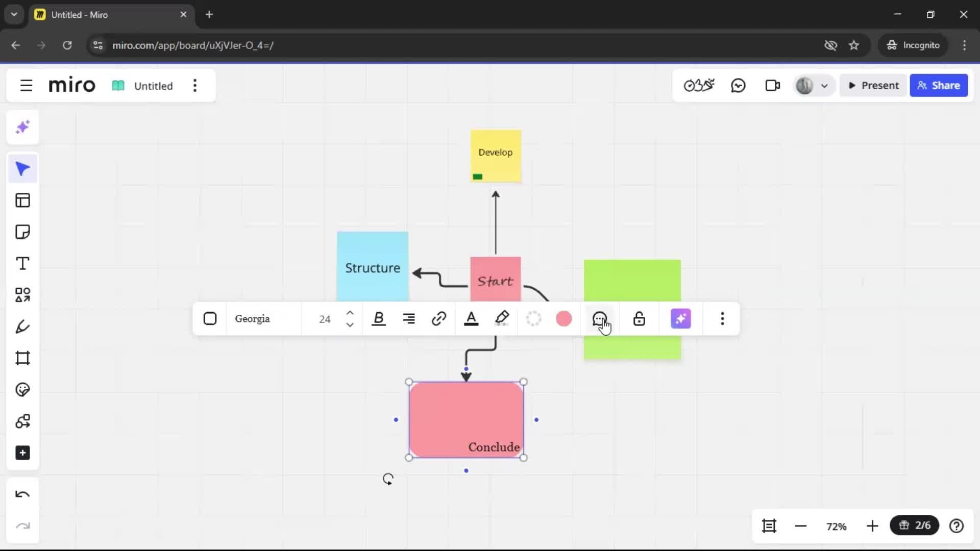This screenshot has width=980, height=551.
Task: Open the frames panel at bottom
Action: pyautogui.click(x=769, y=526)
